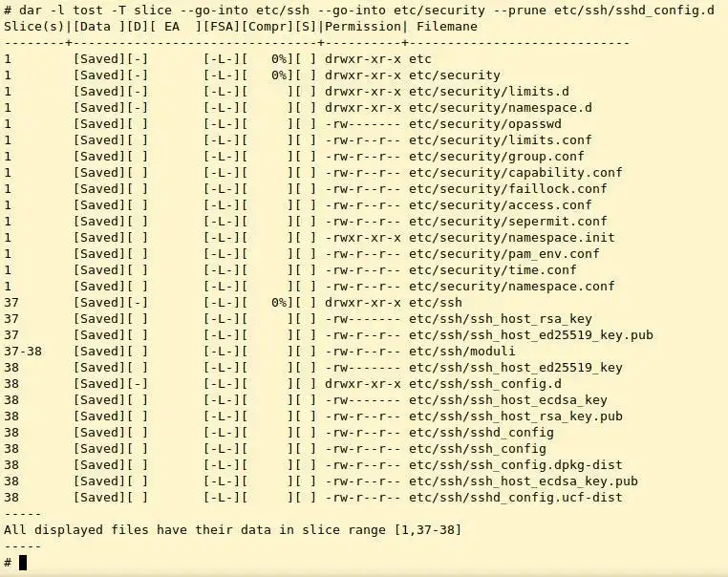Click the etc/ssh/ssh_host_ed25519_key.pub filename
This screenshot has width=728, height=577.
(x=531, y=335)
